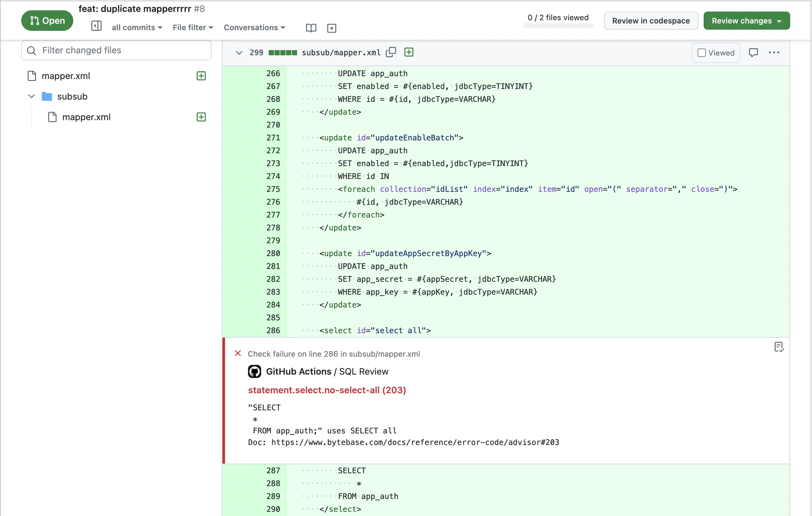Click the red X check failure icon
The width and height of the screenshot is (812, 516).
238,353
